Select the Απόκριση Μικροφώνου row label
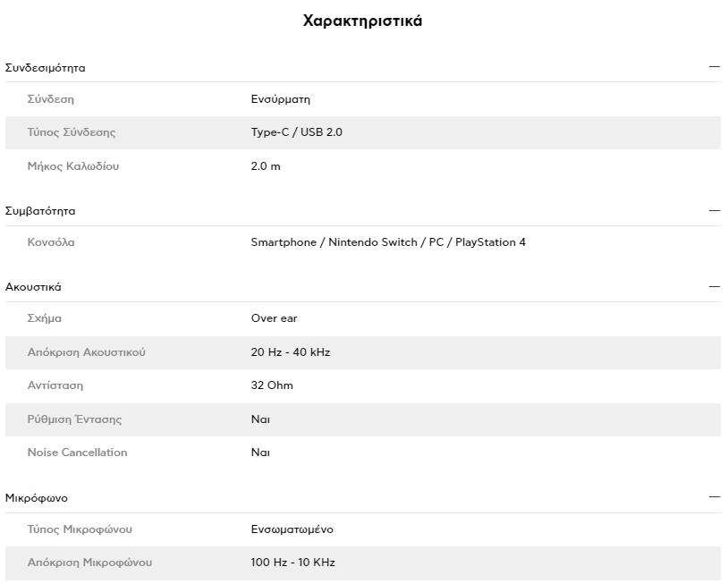The image size is (728, 584). pos(89,563)
